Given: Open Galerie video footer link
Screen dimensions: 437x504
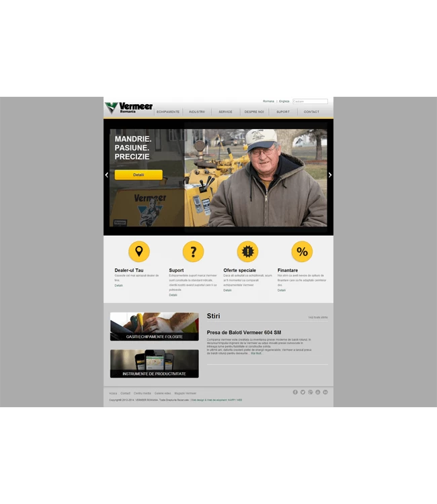Looking at the screenshot, I should point(163,393).
